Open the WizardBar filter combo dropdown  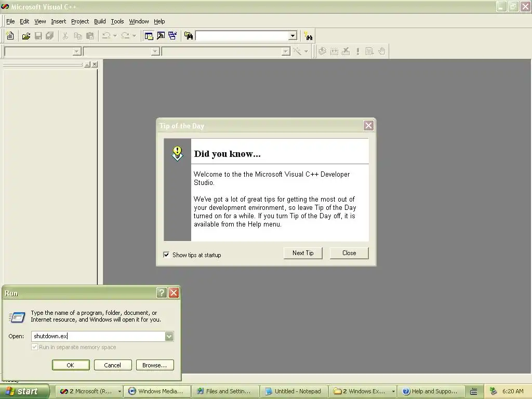tap(155, 51)
